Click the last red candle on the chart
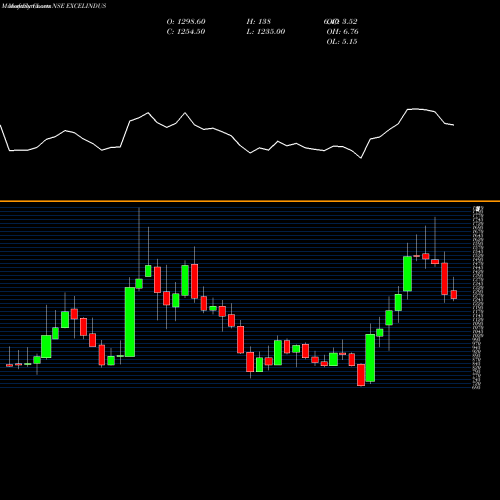The height and width of the screenshot is (500, 500). coord(454,294)
